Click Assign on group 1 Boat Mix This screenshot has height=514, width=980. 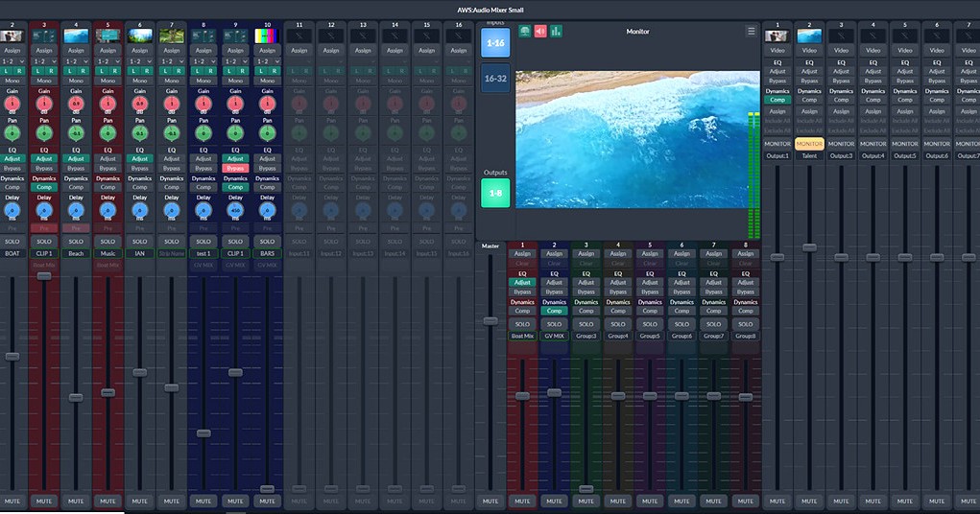[x=522, y=253]
